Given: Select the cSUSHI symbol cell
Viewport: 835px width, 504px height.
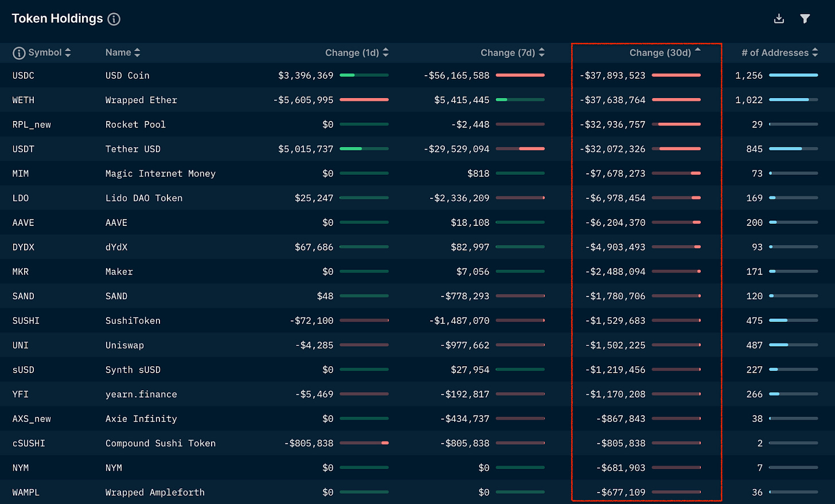Looking at the screenshot, I should tap(29, 444).
